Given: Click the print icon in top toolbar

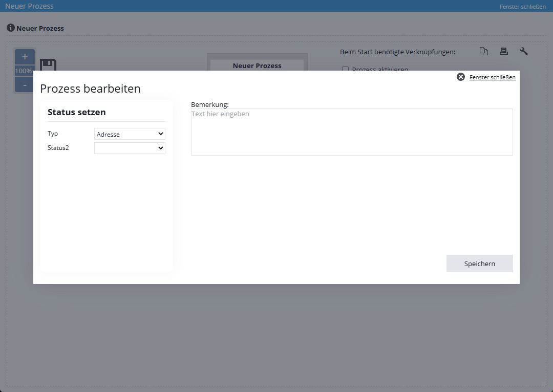Looking at the screenshot, I should click(x=504, y=51).
